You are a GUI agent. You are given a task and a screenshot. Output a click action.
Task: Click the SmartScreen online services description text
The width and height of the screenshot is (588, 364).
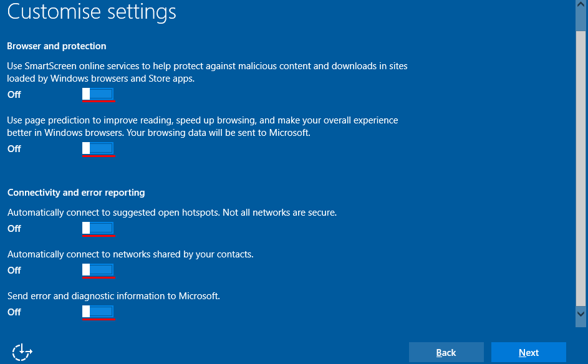click(x=207, y=72)
